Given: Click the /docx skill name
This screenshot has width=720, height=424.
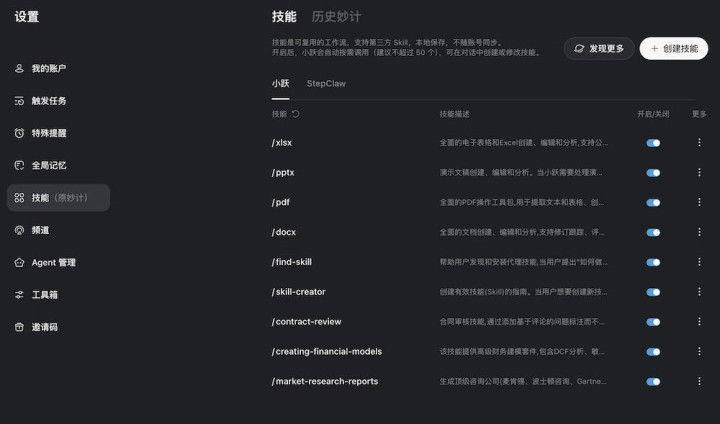Looking at the screenshot, I should pyautogui.click(x=284, y=232).
